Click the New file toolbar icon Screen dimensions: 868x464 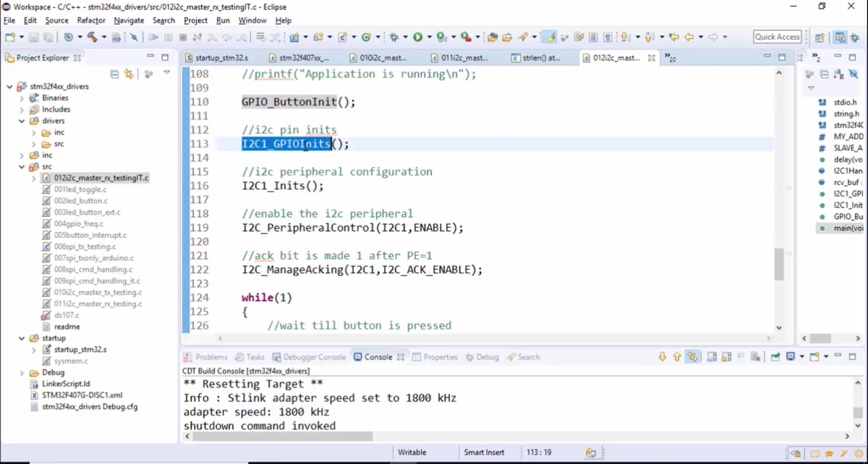[10, 37]
